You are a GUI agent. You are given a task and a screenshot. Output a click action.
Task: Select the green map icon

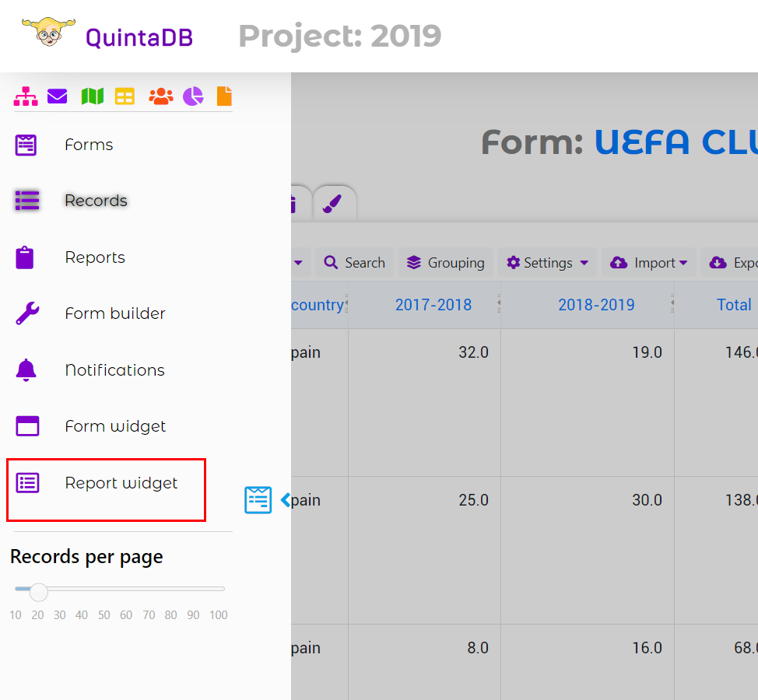(x=93, y=96)
